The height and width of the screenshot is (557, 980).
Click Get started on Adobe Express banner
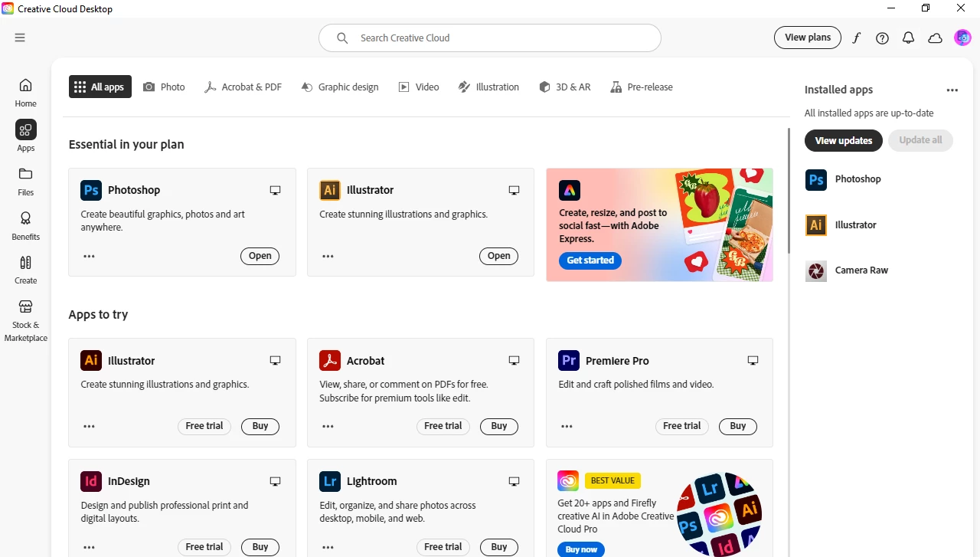[590, 260]
